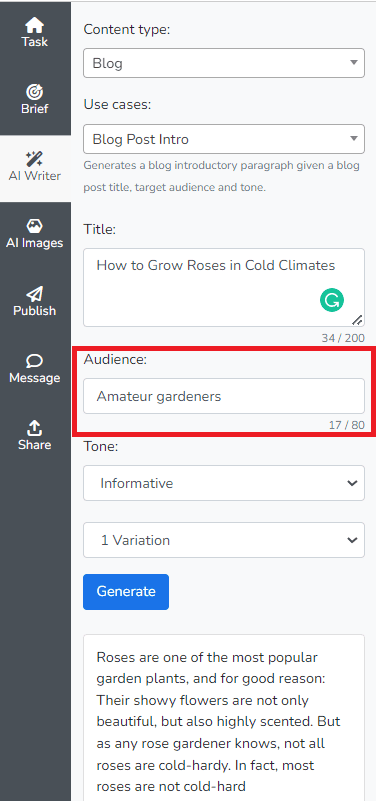Open the Content type dropdown set to Blog
This screenshot has width=376, height=801.
click(224, 63)
